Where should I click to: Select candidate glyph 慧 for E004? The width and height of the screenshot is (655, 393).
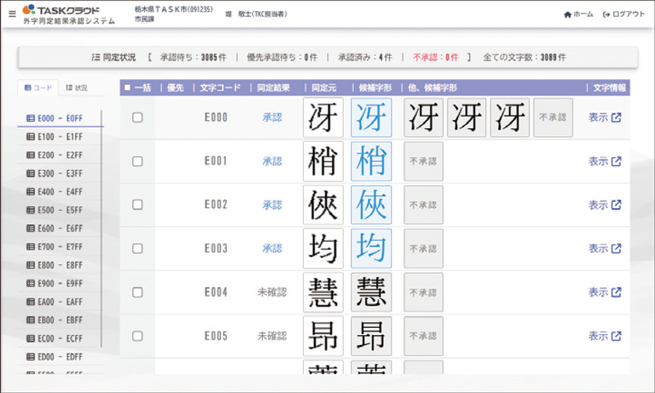click(371, 292)
